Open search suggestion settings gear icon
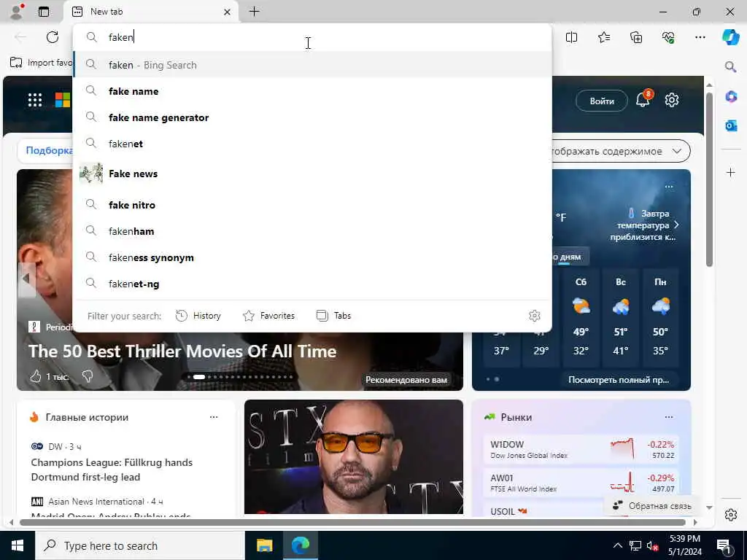The image size is (747, 560). 535,316
